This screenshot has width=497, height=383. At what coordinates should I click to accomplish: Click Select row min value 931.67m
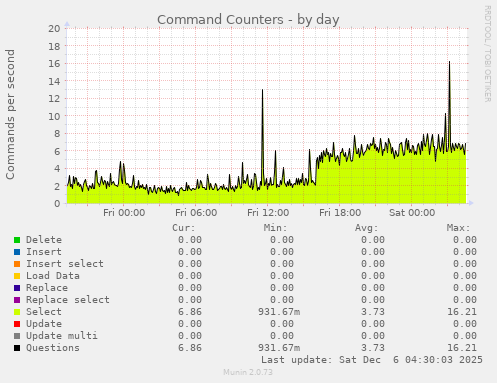279,312
